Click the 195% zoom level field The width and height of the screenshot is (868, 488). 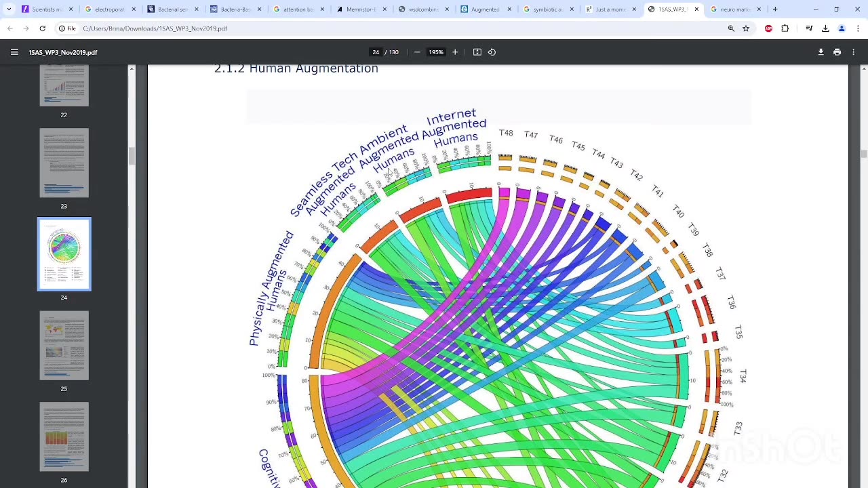(x=436, y=52)
